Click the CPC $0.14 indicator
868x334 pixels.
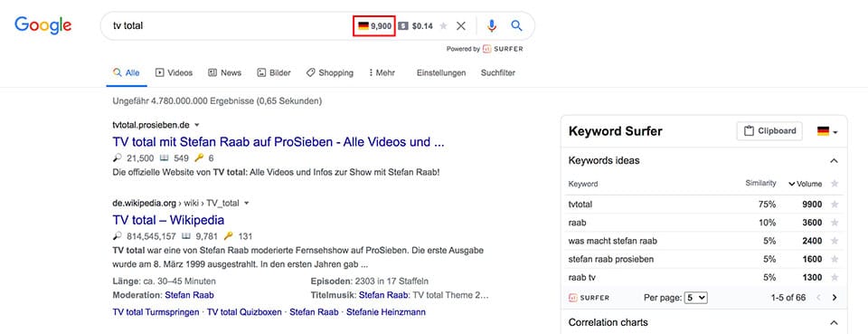click(x=416, y=25)
